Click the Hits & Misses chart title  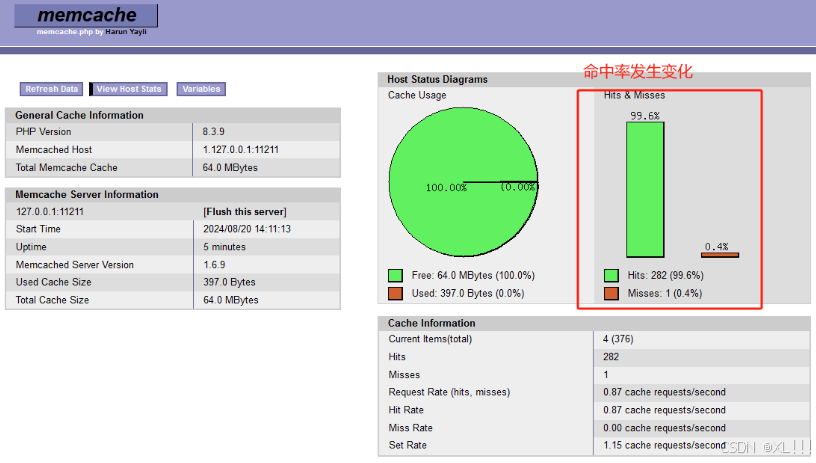(x=634, y=95)
